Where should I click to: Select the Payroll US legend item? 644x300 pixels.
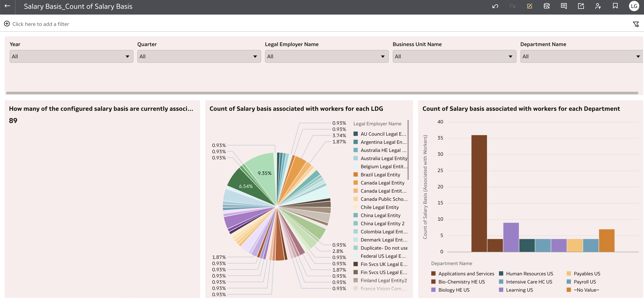584,282
